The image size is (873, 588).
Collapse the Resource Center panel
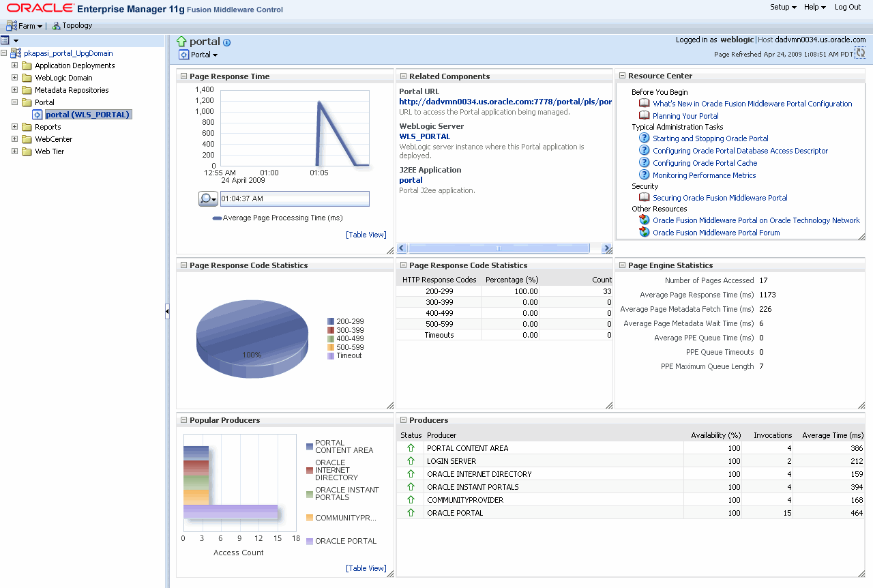click(622, 76)
